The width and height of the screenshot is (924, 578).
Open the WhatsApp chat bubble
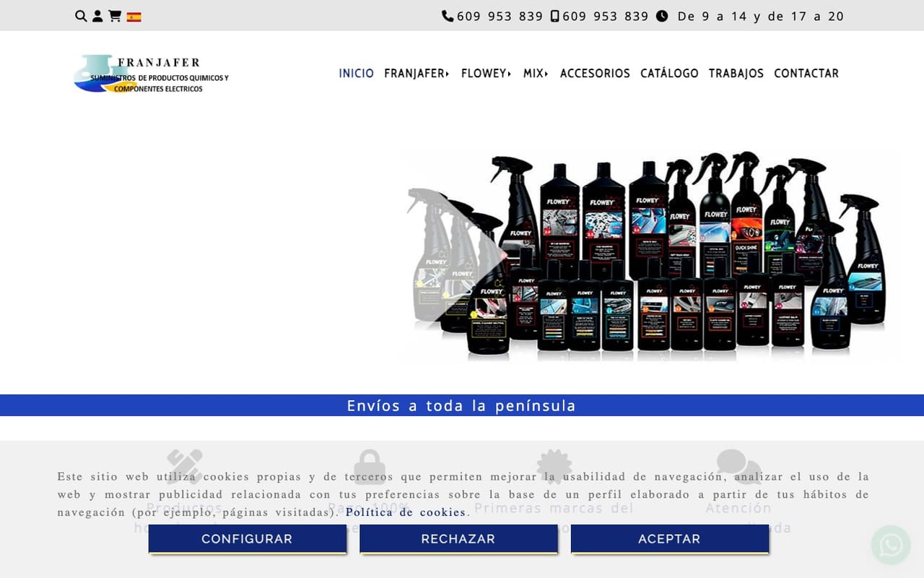coord(891,545)
